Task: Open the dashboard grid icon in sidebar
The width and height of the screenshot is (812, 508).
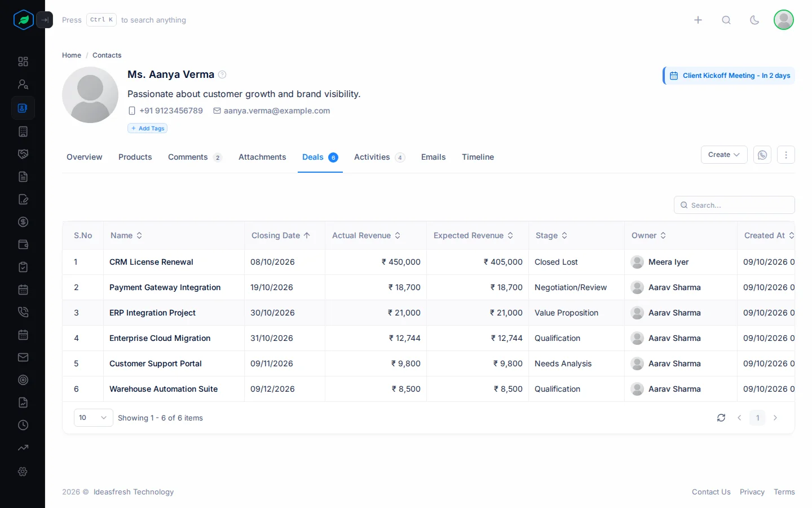Action: 23,62
